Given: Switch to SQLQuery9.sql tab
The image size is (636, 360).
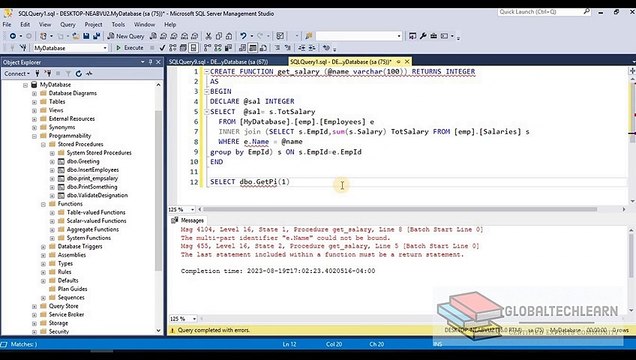Looking at the screenshot, I should click(x=218, y=62).
